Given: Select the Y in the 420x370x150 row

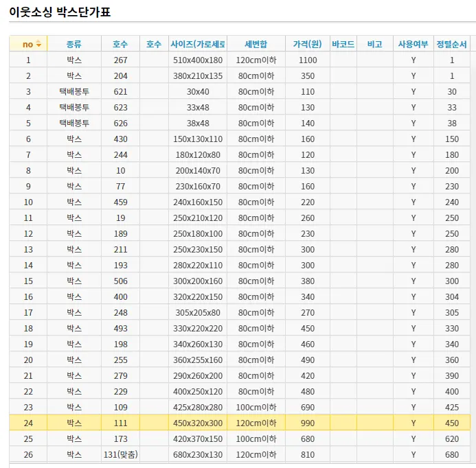Looking at the screenshot, I should [413, 438].
